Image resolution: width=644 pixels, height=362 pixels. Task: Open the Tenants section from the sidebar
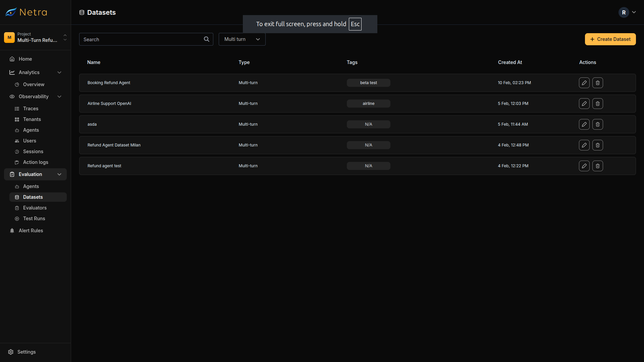point(32,119)
